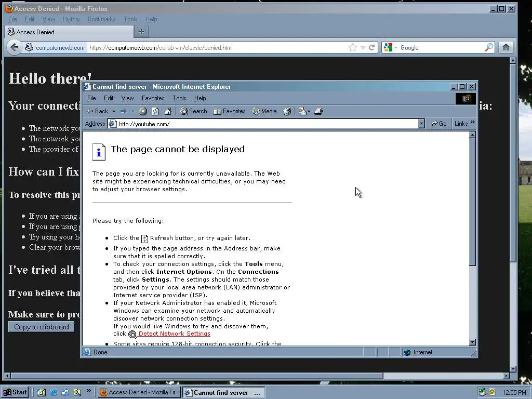The image size is (532, 399).
Task: Open the Favorites pane from IE toolbar
Action: pyautogui.click(x=229, y=111)
